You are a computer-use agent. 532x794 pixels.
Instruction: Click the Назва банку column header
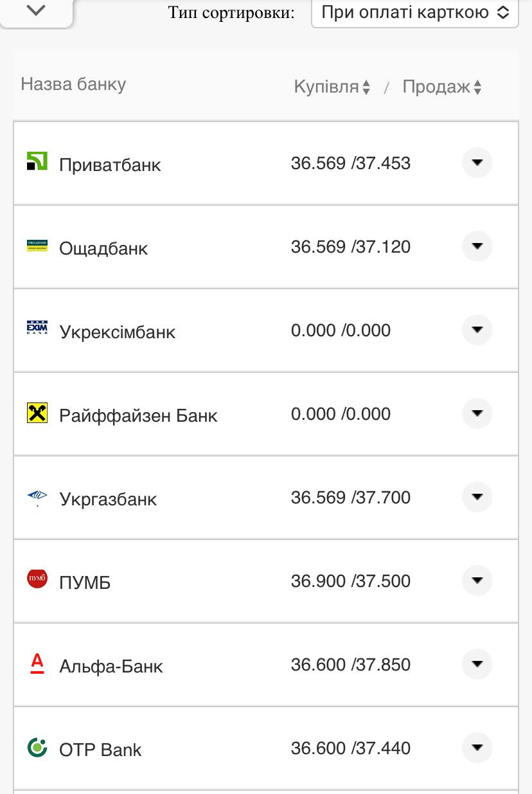(73, 84)
